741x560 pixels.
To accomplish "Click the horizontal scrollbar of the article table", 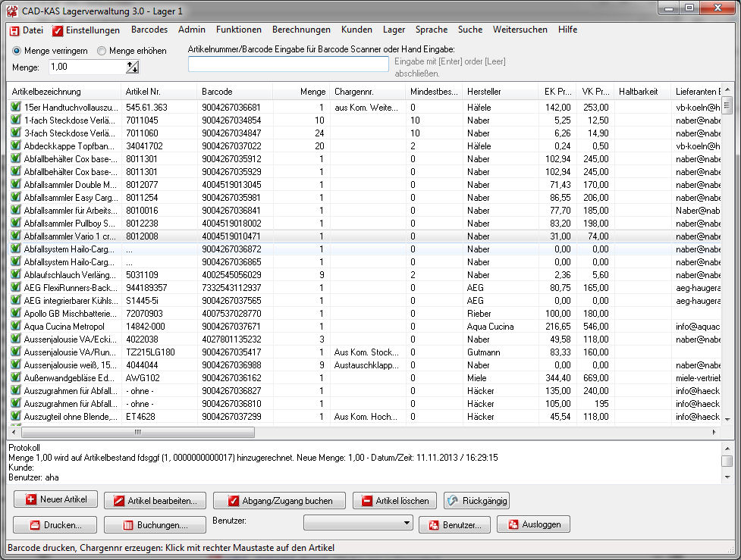I will [364, 431].
